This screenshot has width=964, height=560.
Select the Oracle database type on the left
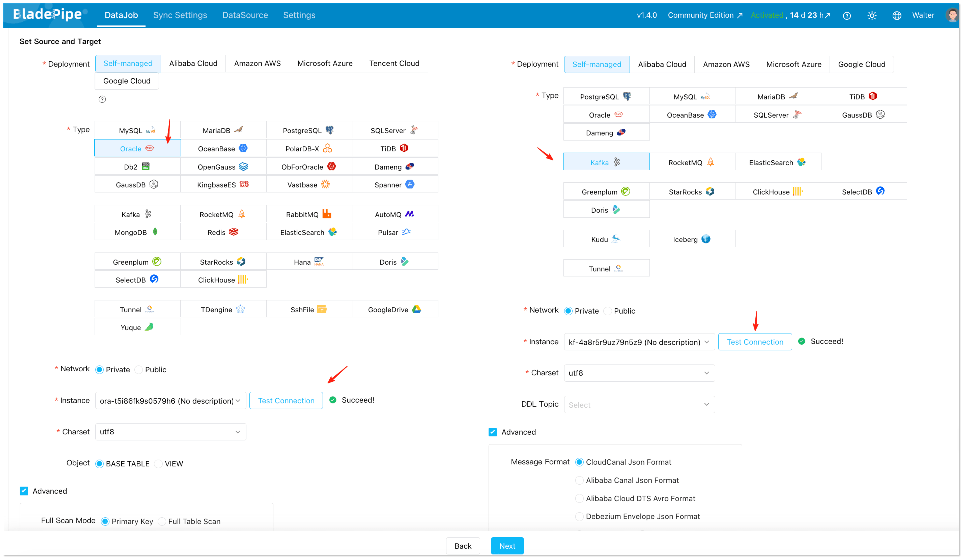click(131, 148)
